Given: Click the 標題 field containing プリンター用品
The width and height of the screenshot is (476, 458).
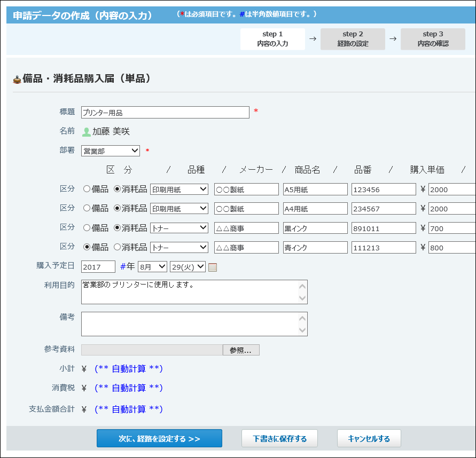Looking at the screenshot, I should (x=165, y=113).
